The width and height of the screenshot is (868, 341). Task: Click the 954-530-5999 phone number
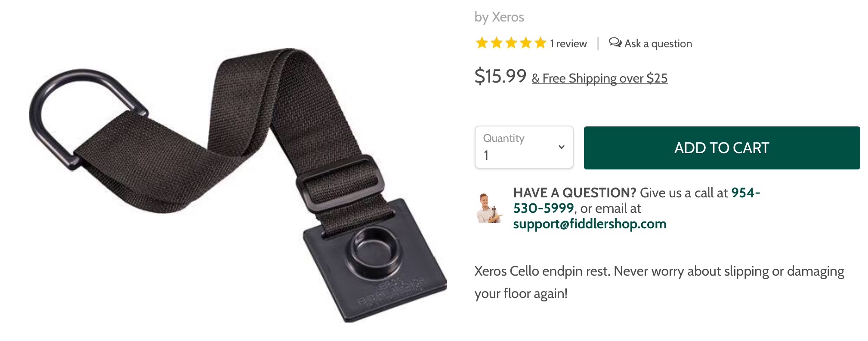coord(636,200)
